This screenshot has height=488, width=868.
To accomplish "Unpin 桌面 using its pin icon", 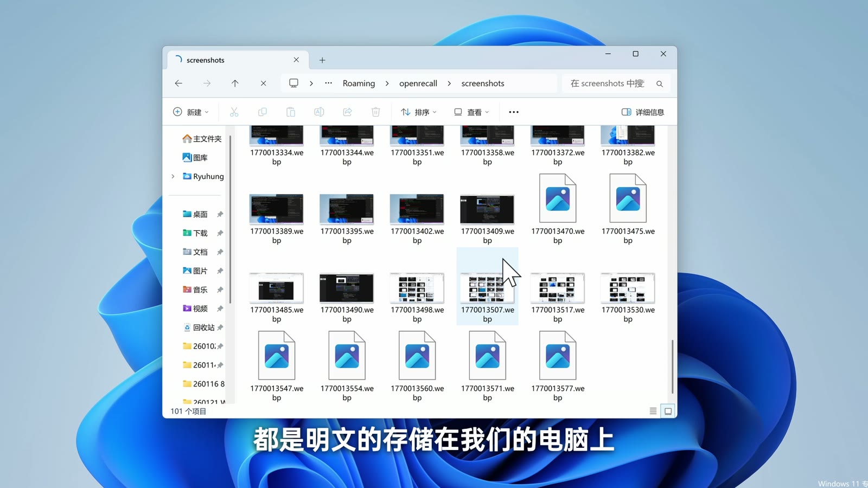I will [220, 214].
